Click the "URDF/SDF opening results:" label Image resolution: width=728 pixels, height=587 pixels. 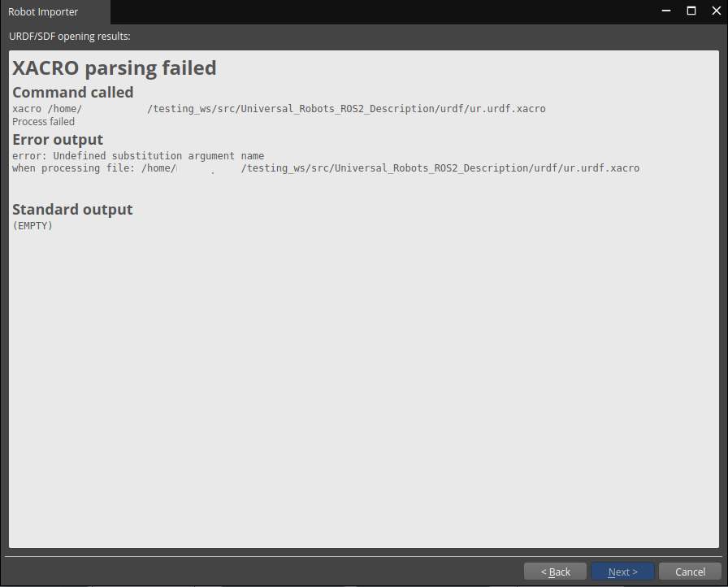pos(69,37)
